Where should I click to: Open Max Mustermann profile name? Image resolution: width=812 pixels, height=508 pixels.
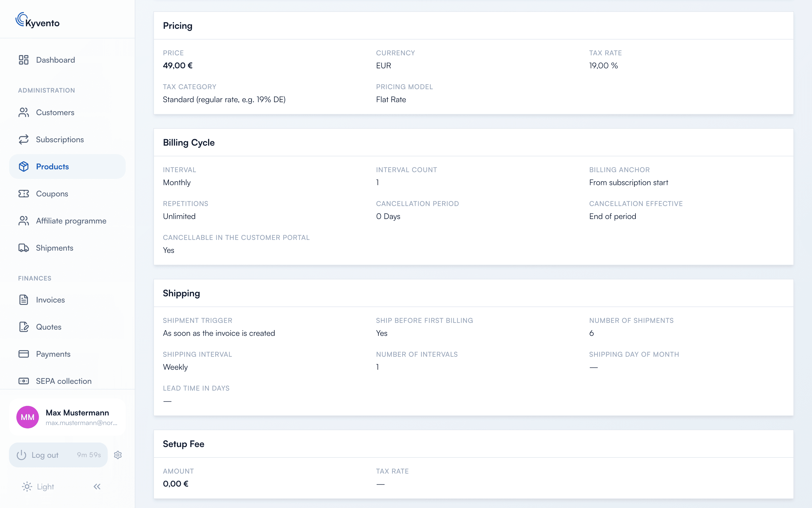pos(77,413)
